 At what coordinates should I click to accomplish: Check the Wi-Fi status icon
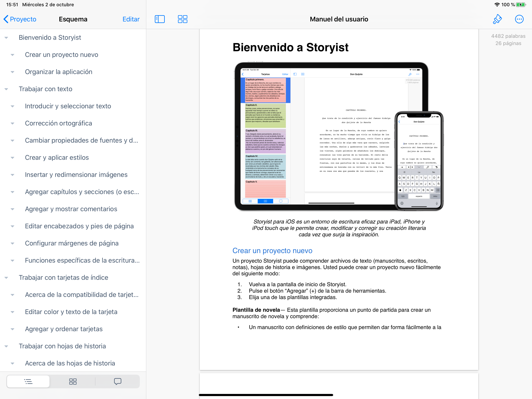[497, 4]
